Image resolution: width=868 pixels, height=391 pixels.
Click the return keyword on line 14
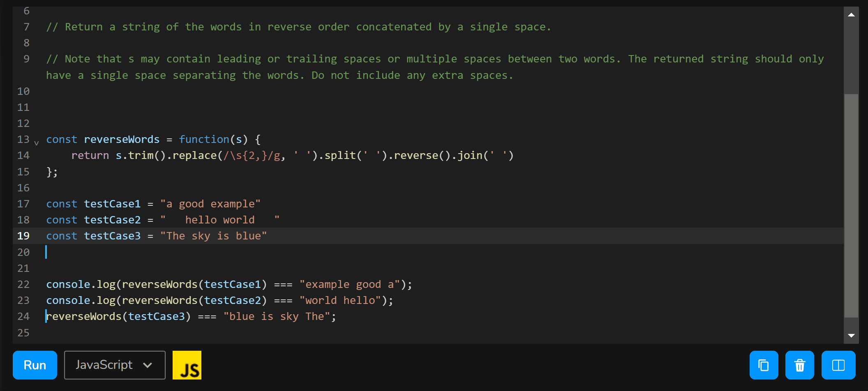90,155
